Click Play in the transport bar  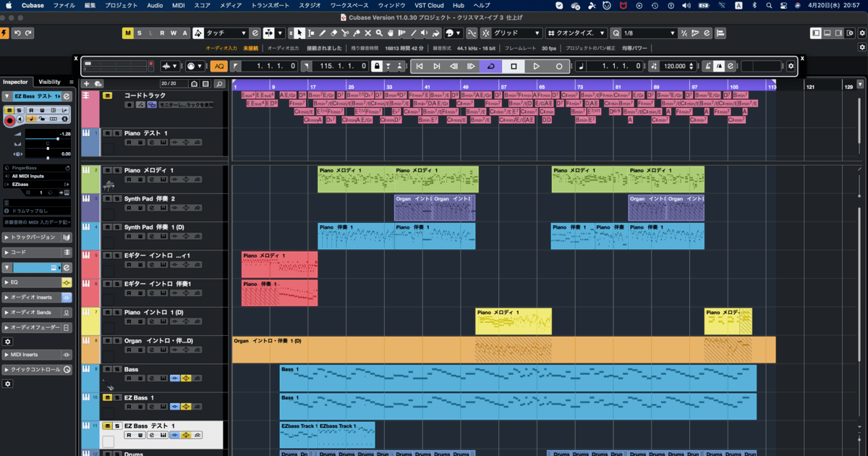pos(537,66)
